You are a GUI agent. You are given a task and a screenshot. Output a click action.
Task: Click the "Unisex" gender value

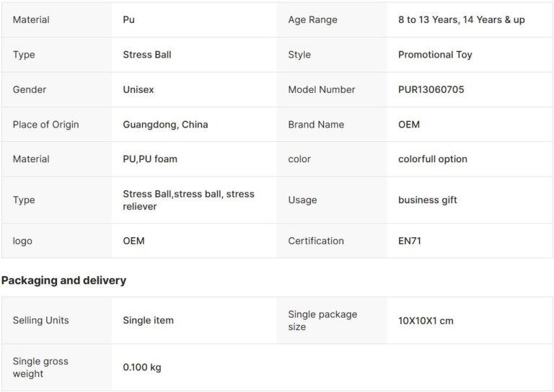pos(138,89)
